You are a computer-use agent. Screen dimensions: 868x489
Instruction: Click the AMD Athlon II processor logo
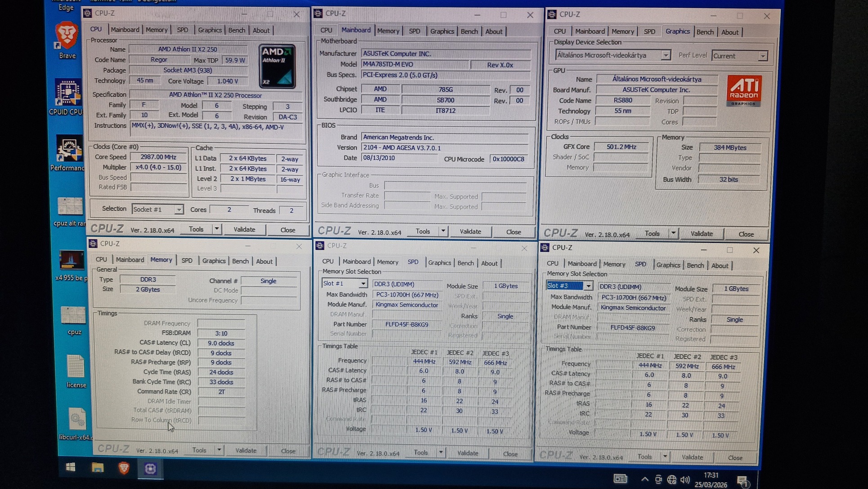277,66
